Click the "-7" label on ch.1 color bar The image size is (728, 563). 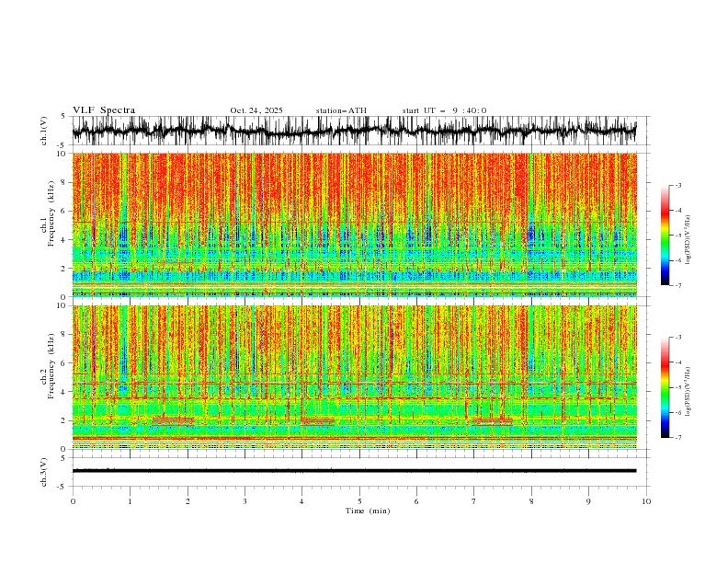(x=678, y=285)
